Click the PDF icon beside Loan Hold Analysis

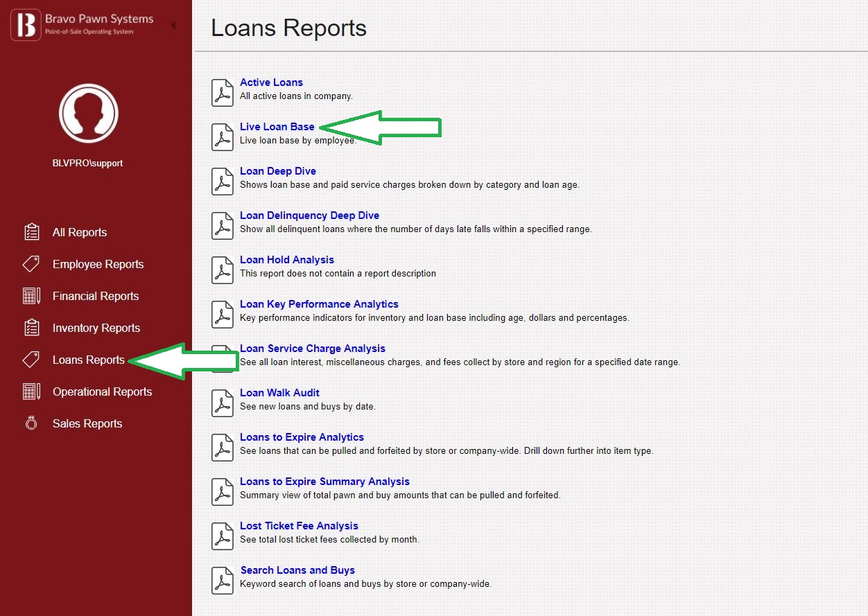[x=222, y=270]
